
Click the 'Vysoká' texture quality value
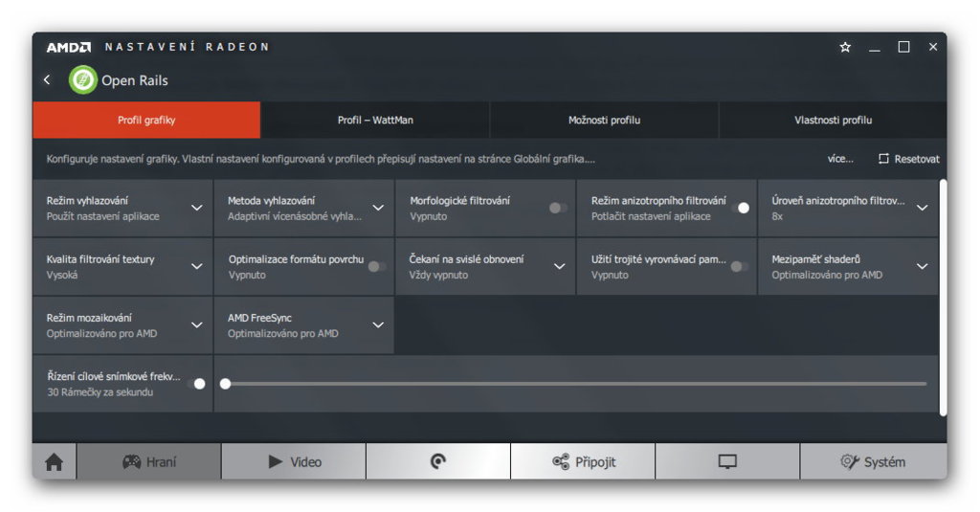coord(62,275)
